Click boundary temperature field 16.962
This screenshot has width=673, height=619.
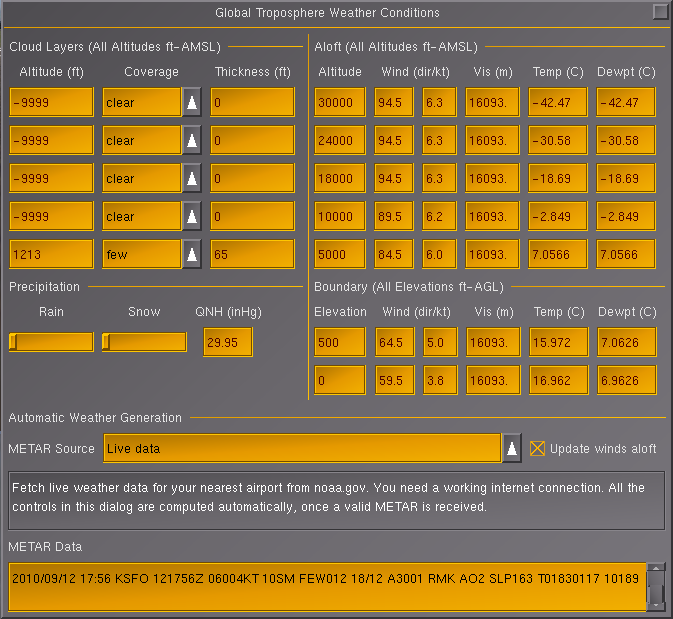[x=559, y=380]
